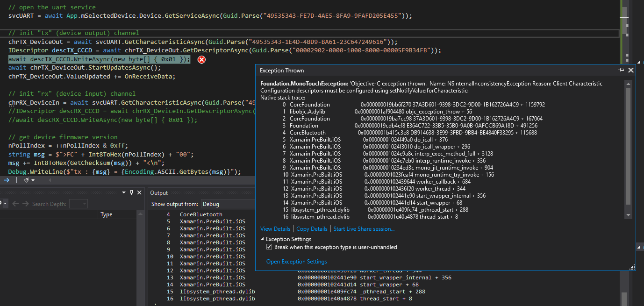Collapse the Exception Settings section
644x306 pixels.
click(263, 239)
